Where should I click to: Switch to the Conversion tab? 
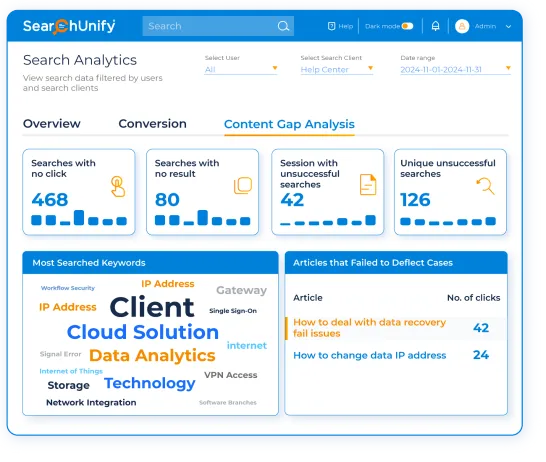pos(153,124)
